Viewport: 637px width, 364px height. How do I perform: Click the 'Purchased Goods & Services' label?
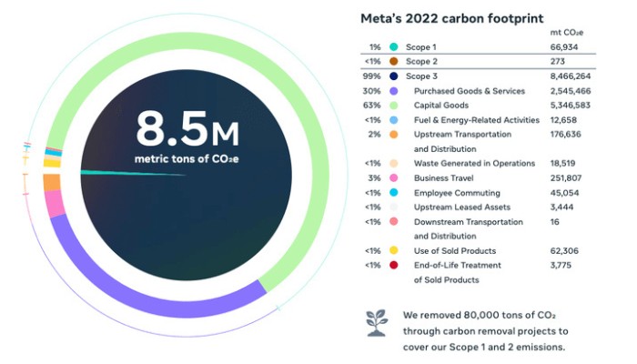470,91
